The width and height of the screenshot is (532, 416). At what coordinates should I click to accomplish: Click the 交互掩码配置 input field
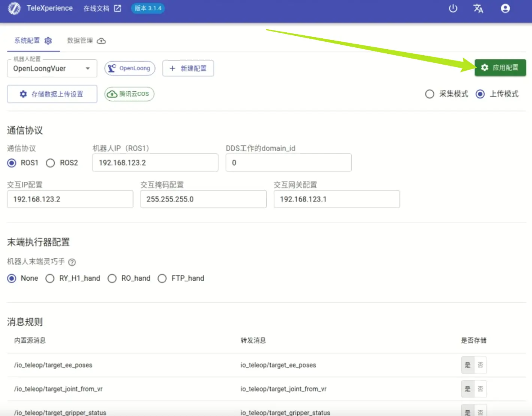[x=203, y=199]
